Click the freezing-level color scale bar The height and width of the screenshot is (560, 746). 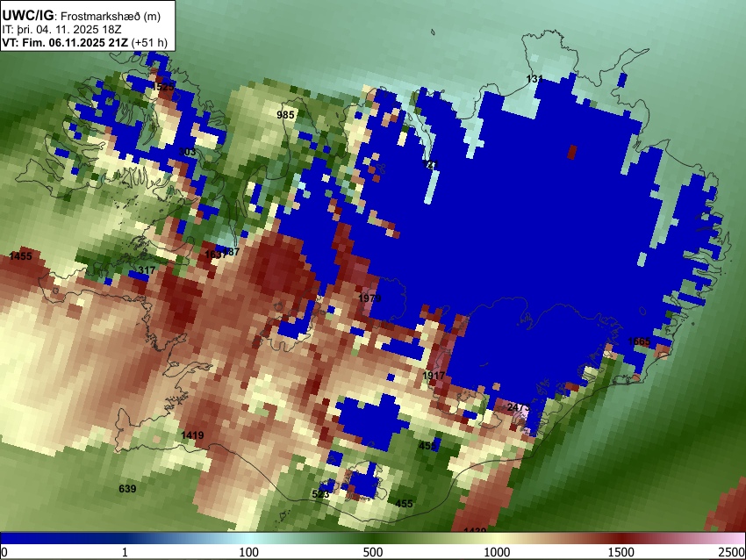pyautogui.click(x=373, y=539)
